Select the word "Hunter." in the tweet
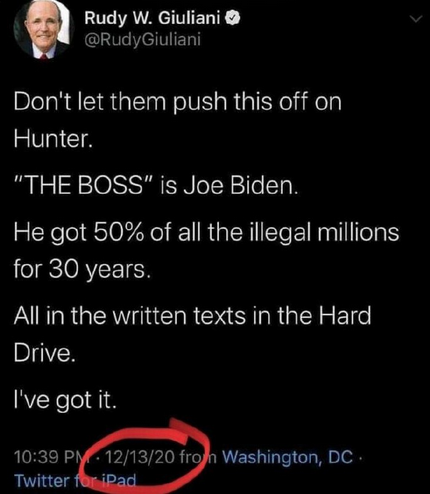430x494 pixels. coord(53,138)
